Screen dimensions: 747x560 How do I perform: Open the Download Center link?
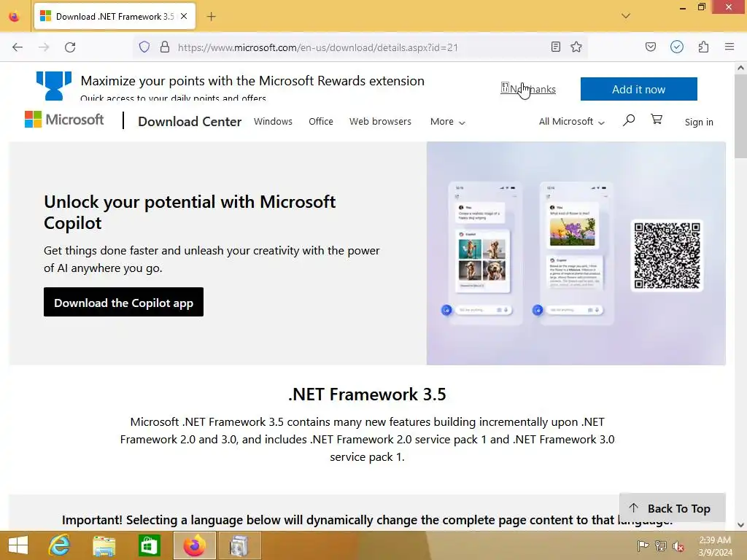pyautogui.click(x=190, y=122)
